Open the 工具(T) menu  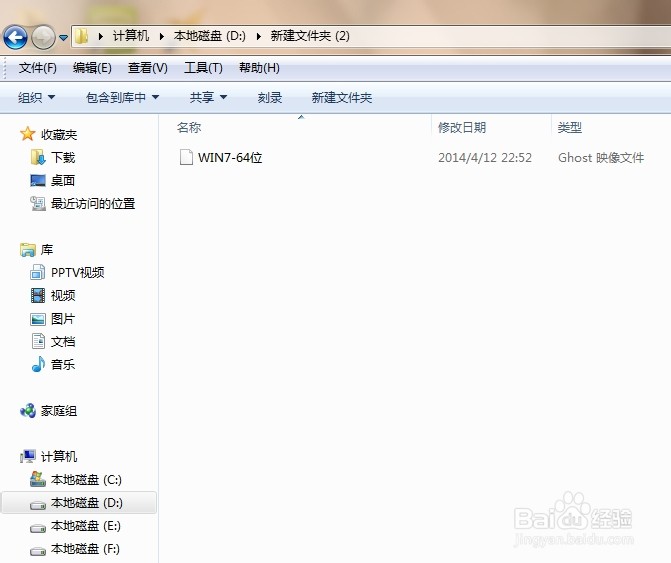203,68
